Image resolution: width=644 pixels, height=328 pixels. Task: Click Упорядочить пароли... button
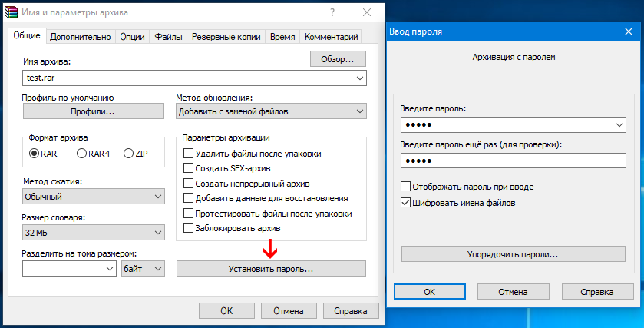(x=513, y=254)
